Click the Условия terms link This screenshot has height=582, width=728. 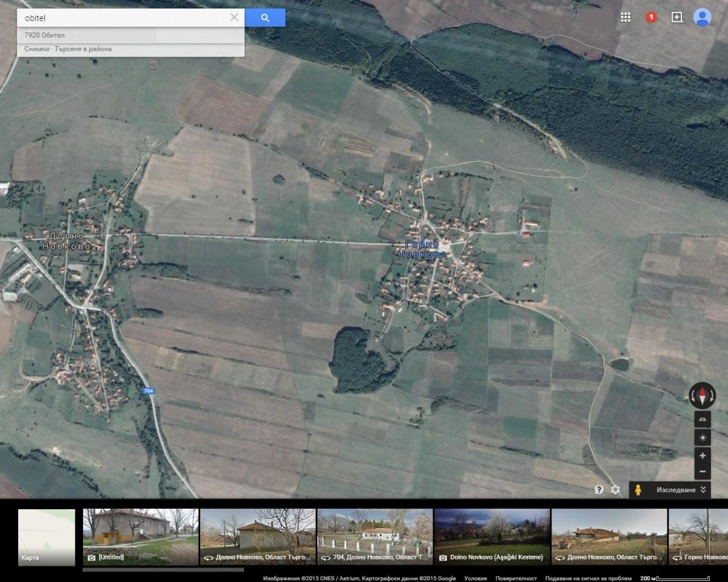pos(475,578)
